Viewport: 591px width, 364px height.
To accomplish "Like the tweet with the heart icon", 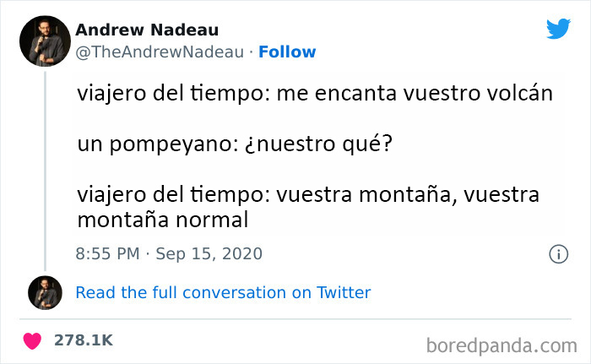I will [32, 340].
